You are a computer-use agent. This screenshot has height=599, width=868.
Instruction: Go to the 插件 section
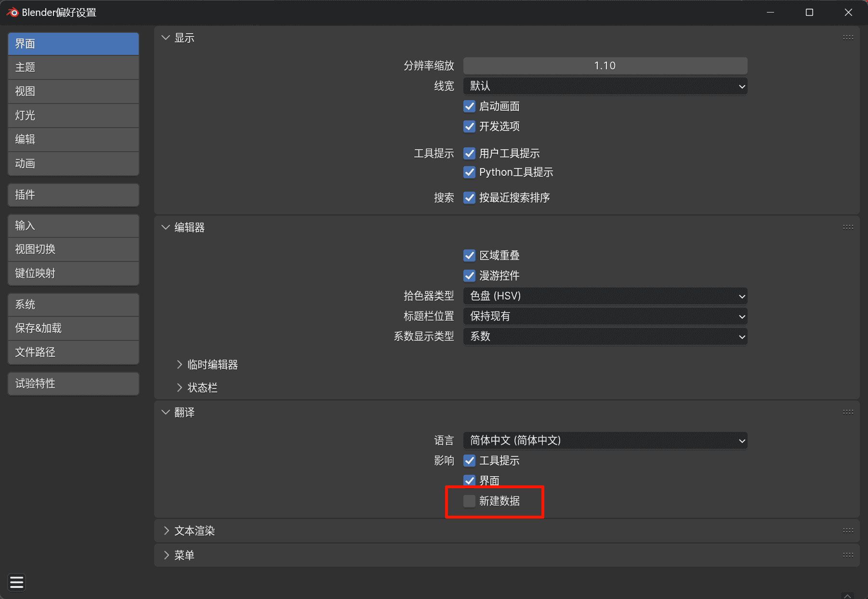73,195
